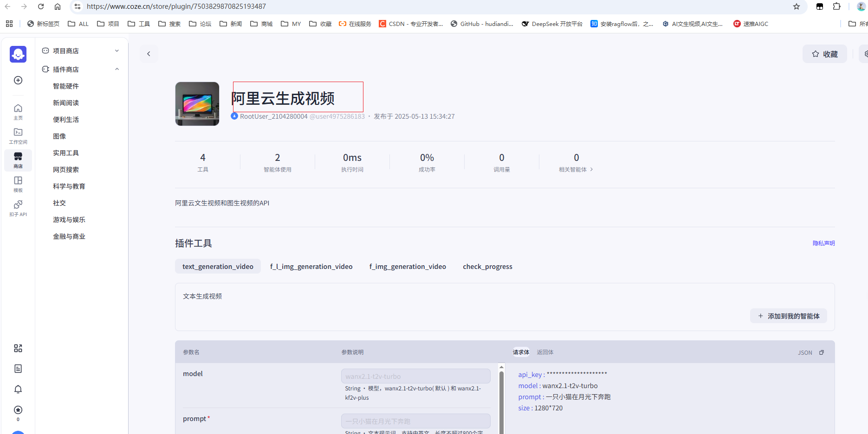
Task: Open the CSDN bookmark
Action: [x=411, y=24]
